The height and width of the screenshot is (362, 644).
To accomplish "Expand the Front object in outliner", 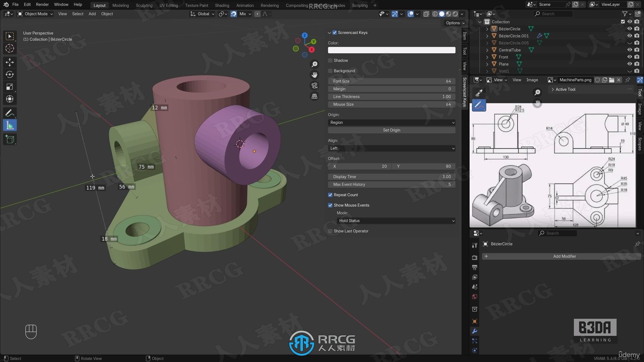I will pyautogui.click(x=487, y=57).
